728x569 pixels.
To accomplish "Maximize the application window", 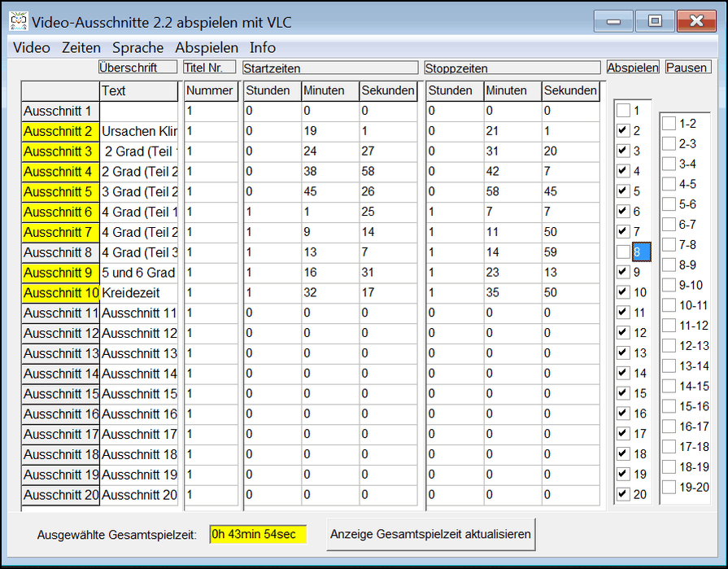I will pos(655,21).
